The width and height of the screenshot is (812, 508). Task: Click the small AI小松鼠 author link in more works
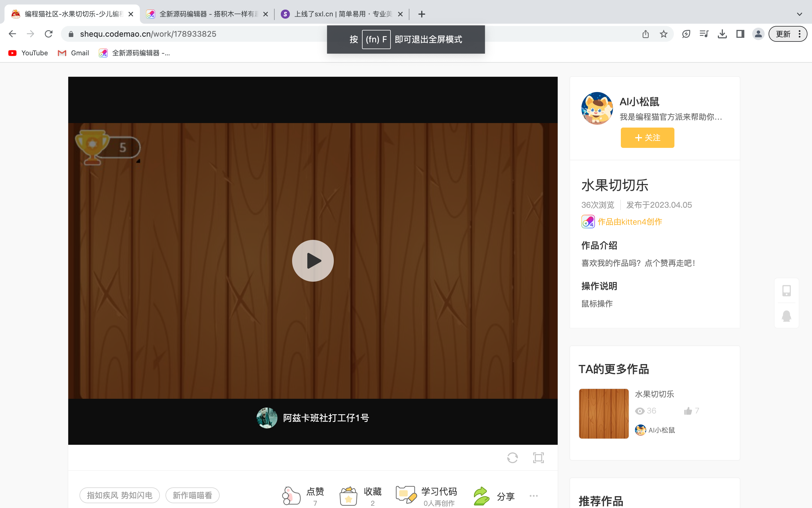coord(655,430)
